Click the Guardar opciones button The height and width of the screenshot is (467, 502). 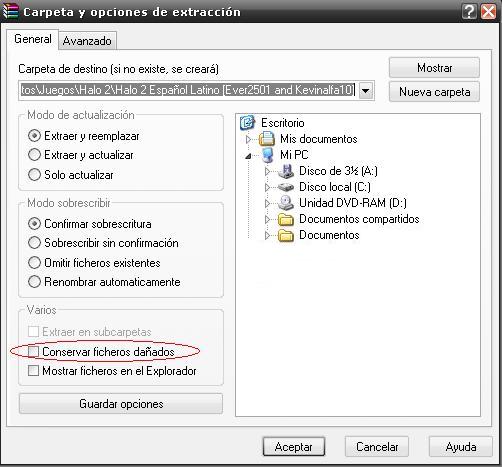pyautogui.click(x=121, y=404)
